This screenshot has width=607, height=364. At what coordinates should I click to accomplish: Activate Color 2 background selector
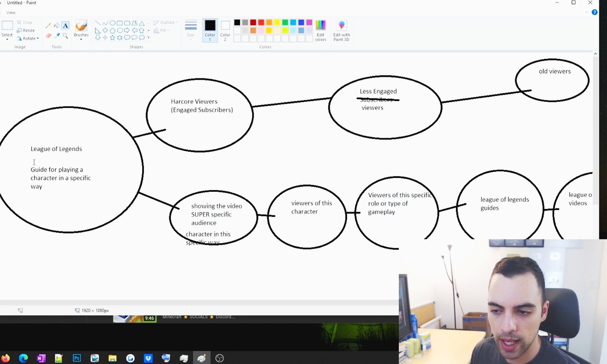(x=225, y=30)
